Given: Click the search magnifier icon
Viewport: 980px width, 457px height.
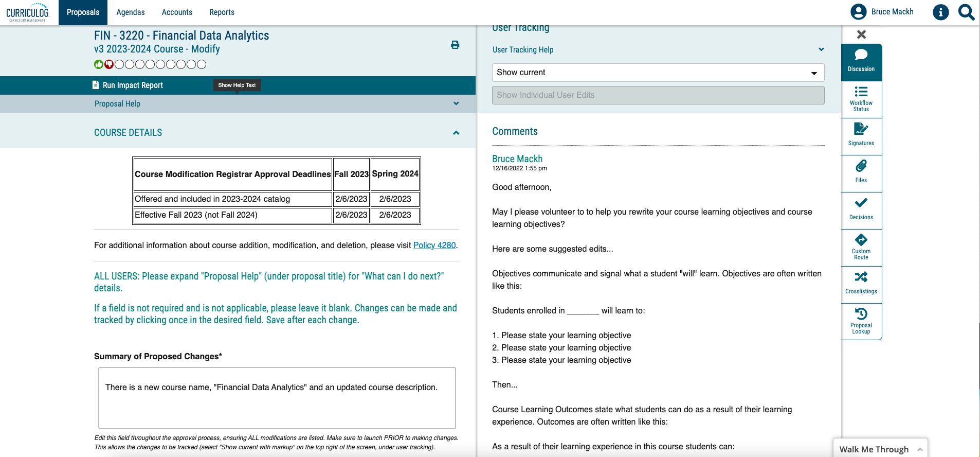Looking at the screenshot, I should pos(966,12).
